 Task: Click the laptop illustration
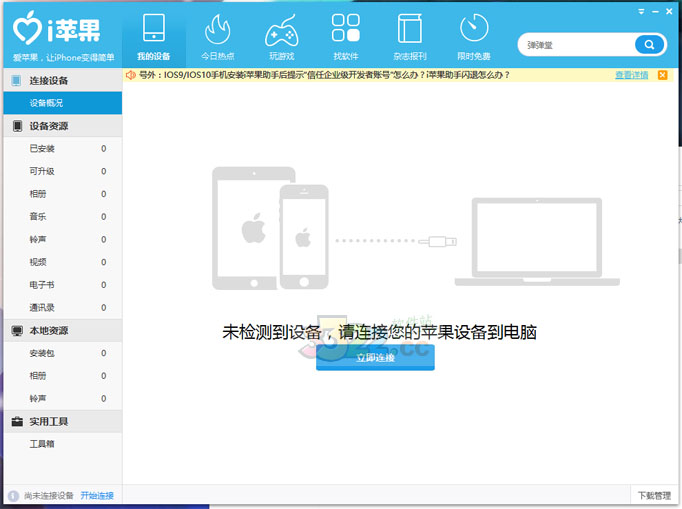537,241
